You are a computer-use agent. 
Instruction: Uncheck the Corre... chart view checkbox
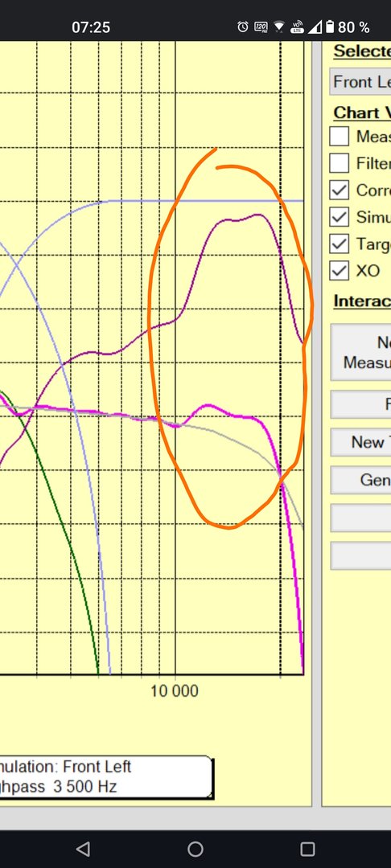(x=339, y=190)
